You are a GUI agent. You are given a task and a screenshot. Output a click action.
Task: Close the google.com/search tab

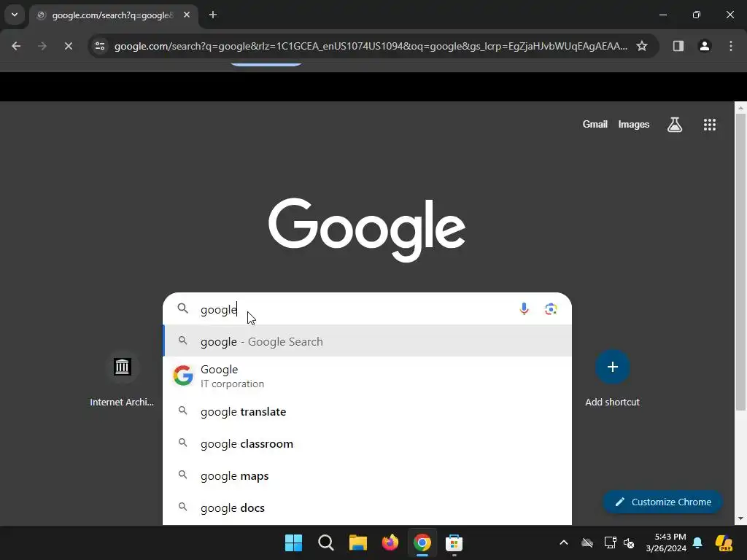(x=187, y=15)
